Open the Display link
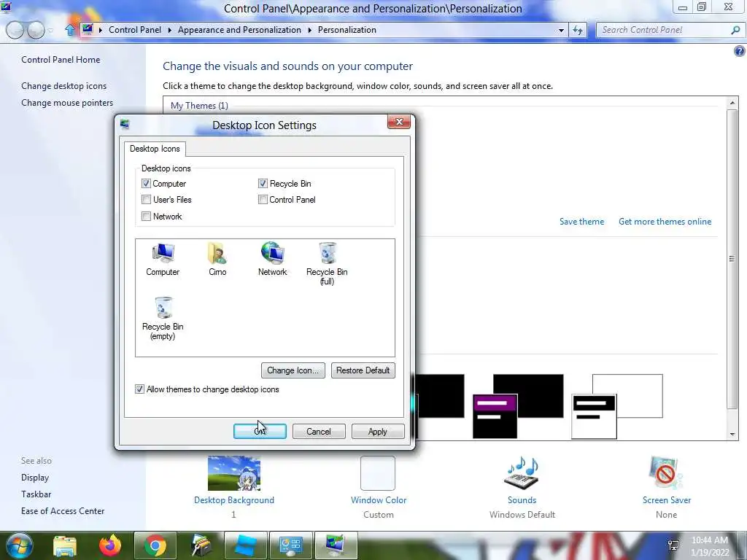This screenshot has width=747, height=560. (35, 478)
